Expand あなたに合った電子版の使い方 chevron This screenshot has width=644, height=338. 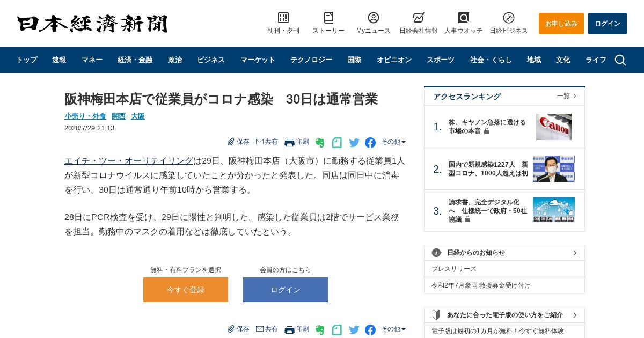[x=575, y=315]
